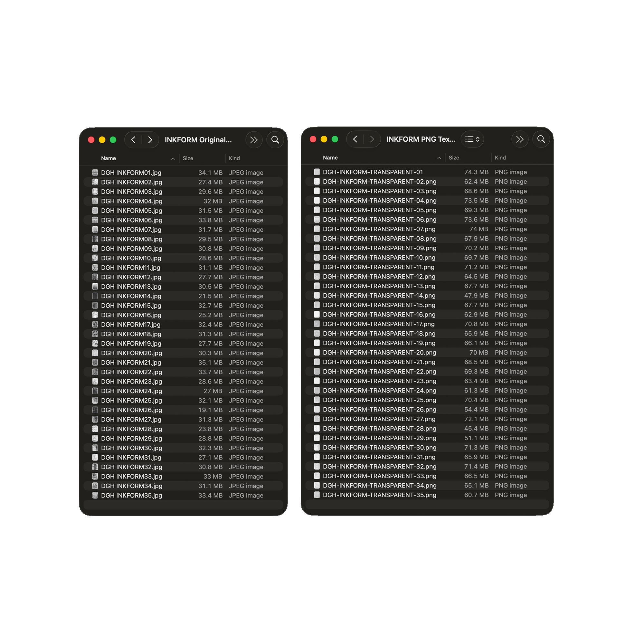Click file icon of DGH-INKFORM-TRANSPARENT-28.png
The height and width of the screenshot is (644, 644).
pos(317,428)
